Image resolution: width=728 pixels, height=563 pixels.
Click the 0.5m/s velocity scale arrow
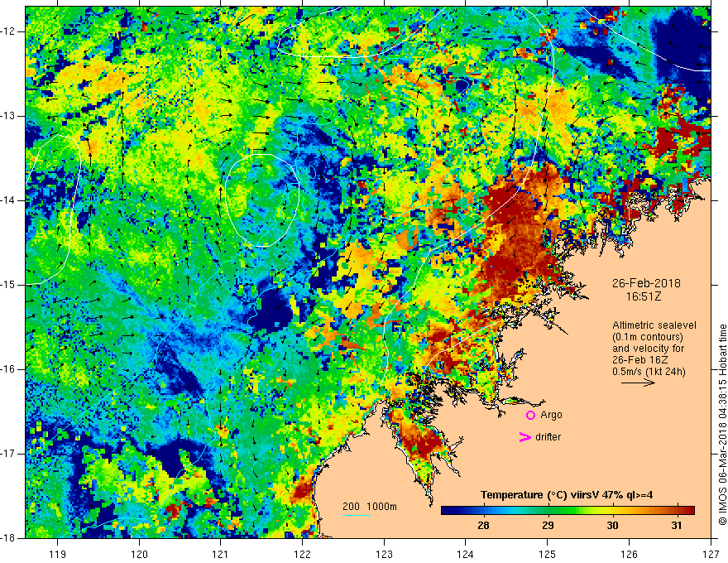(638, 383)
